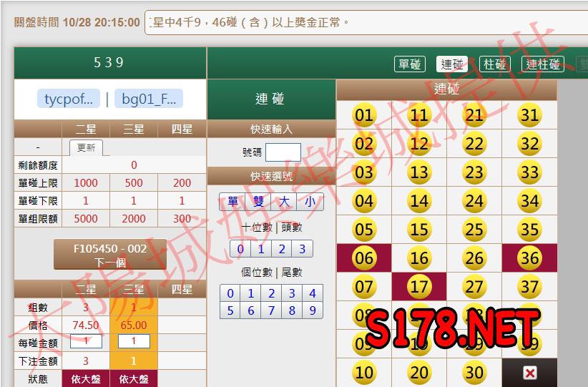588x387 pixels.
Task: Choose ones digit 4 under 個位數
Action: point(313,293)
